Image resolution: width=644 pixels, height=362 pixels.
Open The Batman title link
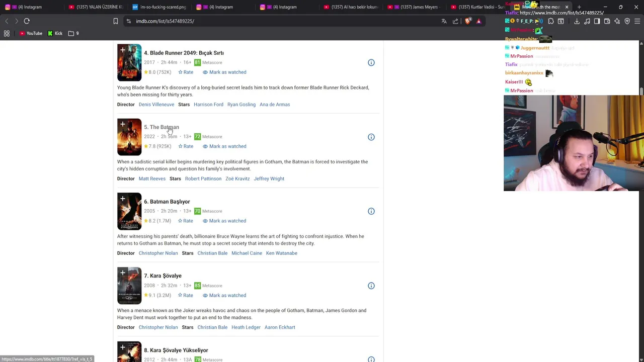click(x=162, y=127)
